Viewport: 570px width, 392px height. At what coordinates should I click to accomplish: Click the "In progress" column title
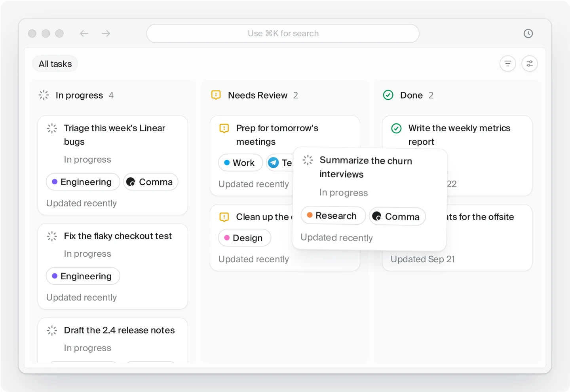pyautogui.click(x=79, y=95)
